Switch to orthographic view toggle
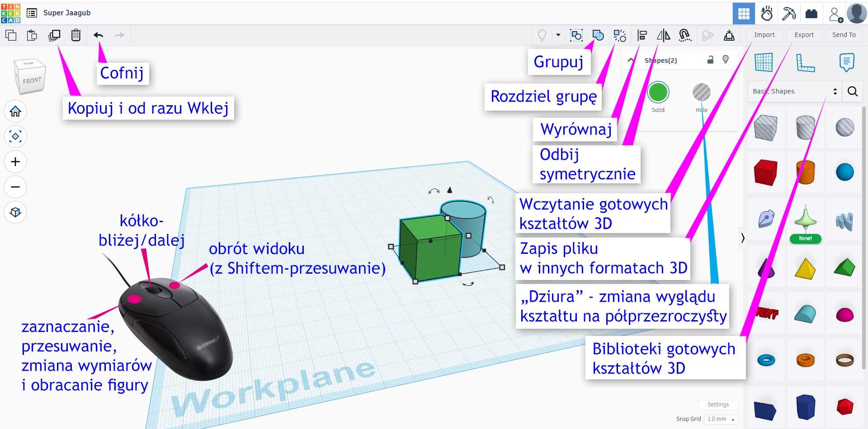 pos(15,212)
